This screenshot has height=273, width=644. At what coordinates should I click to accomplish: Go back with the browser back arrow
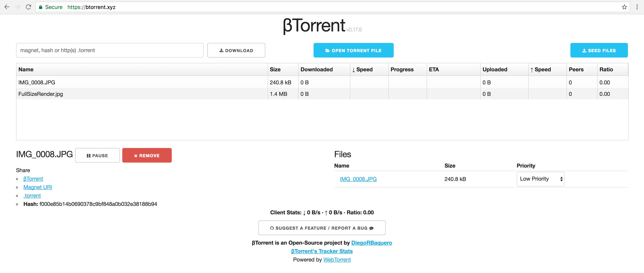point(7,7)
